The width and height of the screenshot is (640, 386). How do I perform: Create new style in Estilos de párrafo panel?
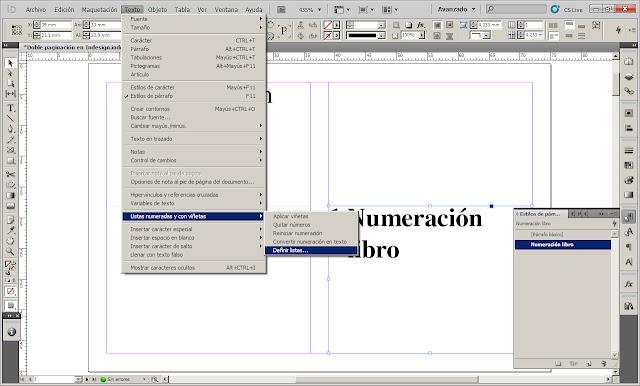pos(589,363)
